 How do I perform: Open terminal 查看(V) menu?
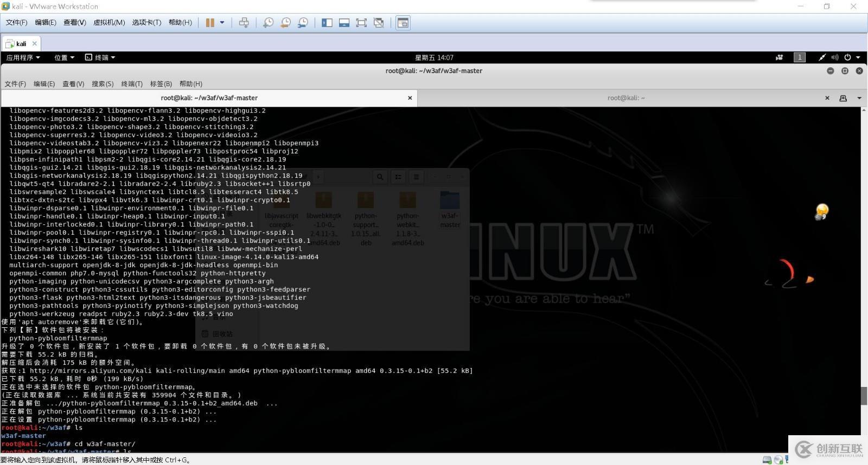pyautogui.click(x=73, y=84)
